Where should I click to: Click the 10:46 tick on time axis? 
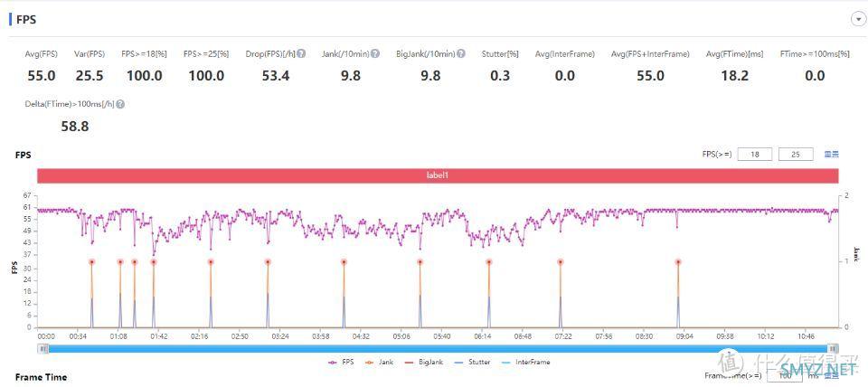(x=807, y=336)
